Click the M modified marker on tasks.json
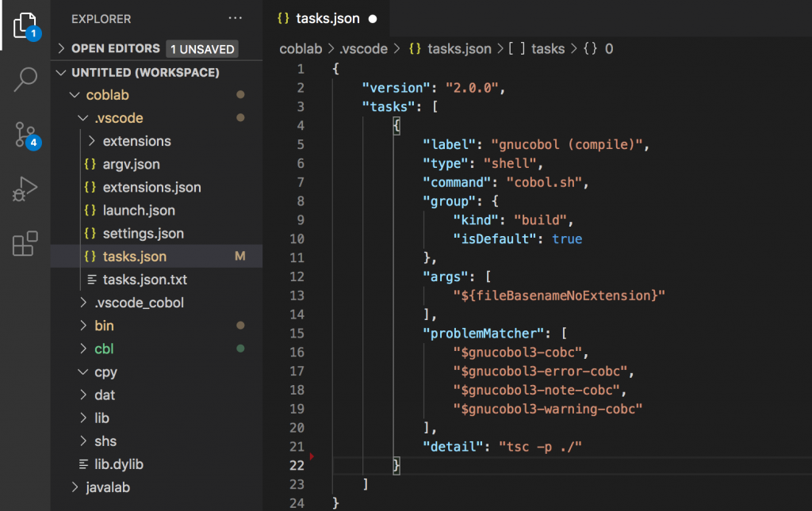The height and width of the screenshot is (511, 812). (x=239, y=256)
